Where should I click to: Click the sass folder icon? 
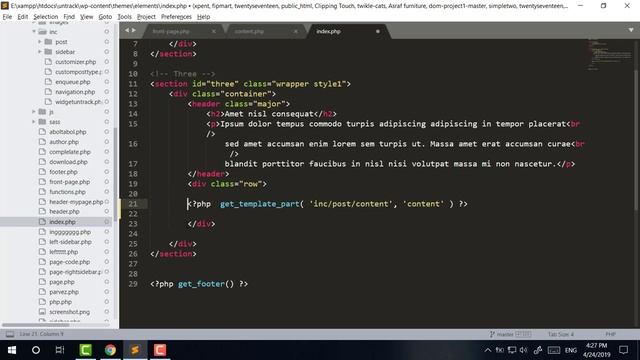click(x=42, y=122)
